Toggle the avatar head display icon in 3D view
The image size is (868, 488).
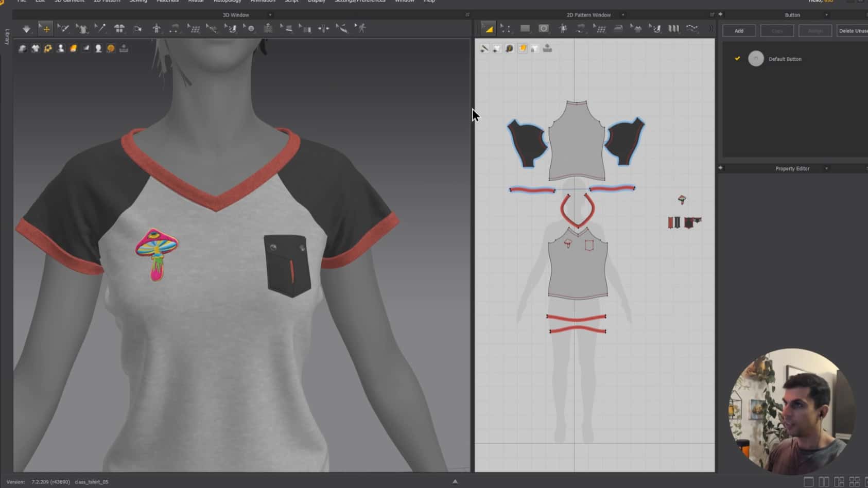pos(98,48)
